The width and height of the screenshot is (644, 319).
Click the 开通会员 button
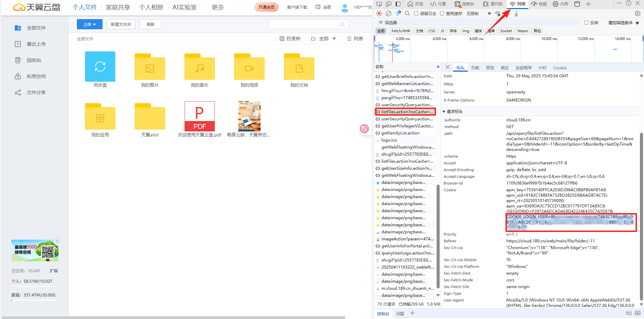click(x=267, y=7)
